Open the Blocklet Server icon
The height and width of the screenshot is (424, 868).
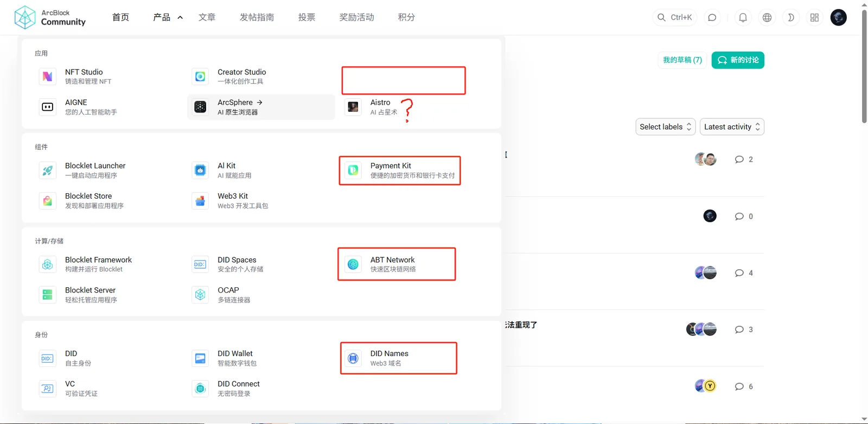[48, 295]
